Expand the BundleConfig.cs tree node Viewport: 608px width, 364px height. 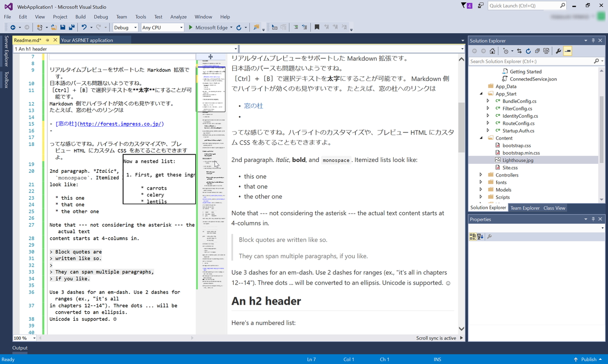coord(488,101)
